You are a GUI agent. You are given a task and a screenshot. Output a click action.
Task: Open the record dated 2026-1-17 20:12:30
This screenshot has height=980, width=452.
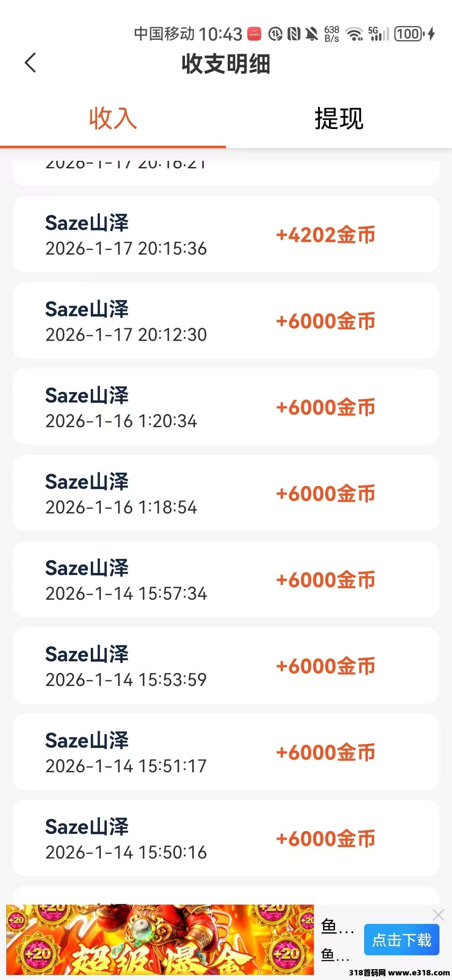(226, 321)
